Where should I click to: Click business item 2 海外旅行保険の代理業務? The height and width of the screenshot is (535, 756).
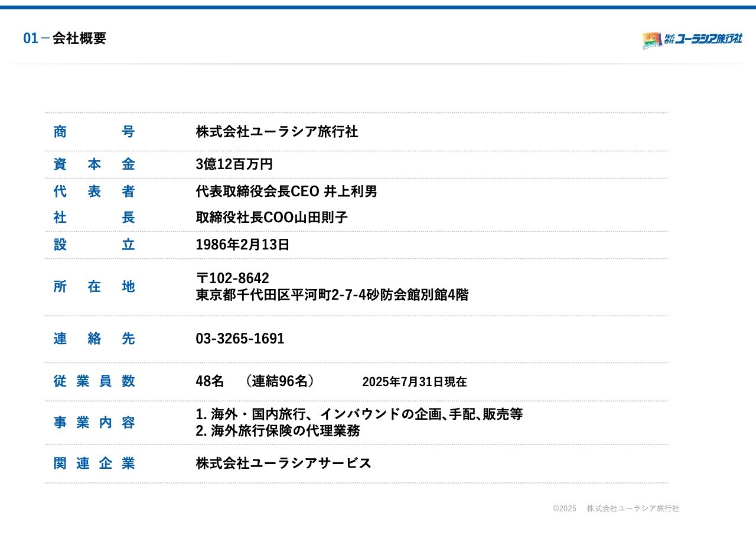click(278, 431)
